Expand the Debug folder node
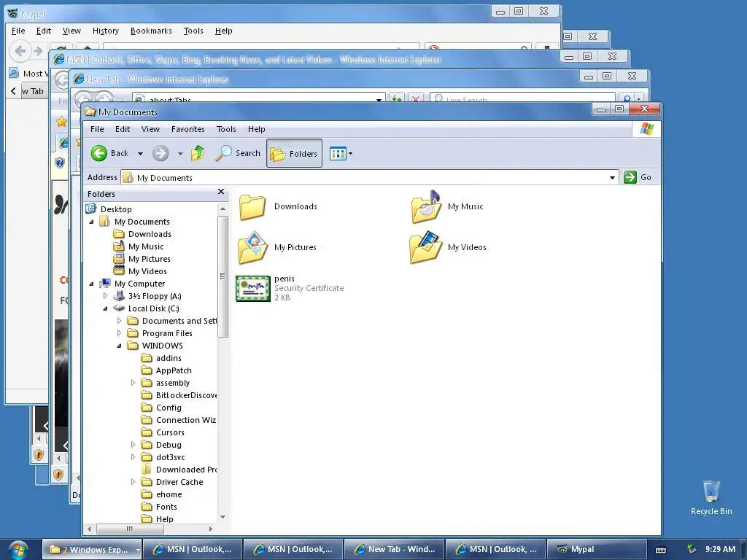747x560 pixels. pos(133,444)
